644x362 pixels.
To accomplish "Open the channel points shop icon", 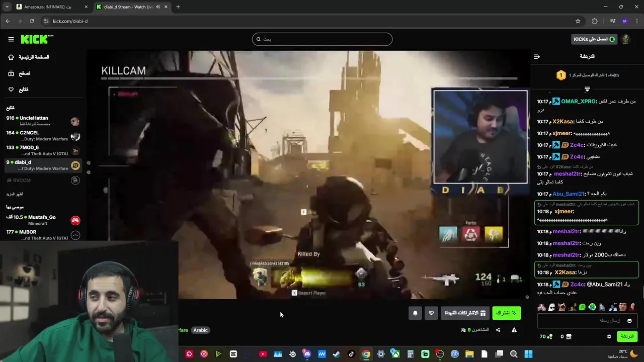I will (x=570, y=337).
